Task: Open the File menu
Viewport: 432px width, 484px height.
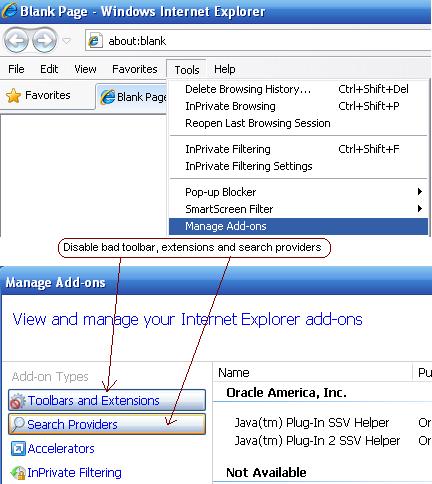Action: point(16,69)
